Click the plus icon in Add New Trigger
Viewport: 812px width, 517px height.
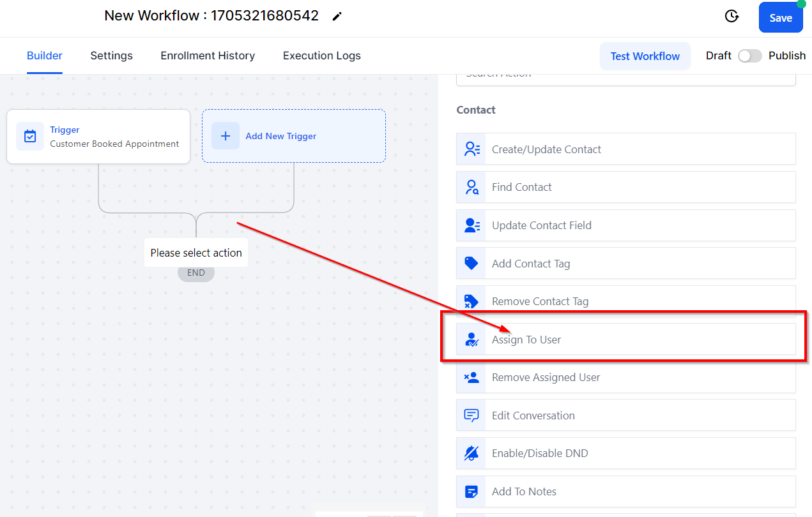226,136
